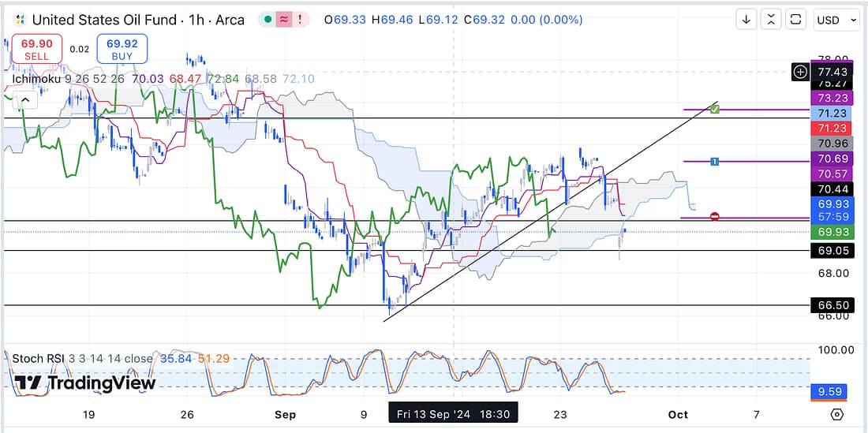Click the red stop-loss marker on purple line
The width and height of the screenshot is (868, 433).
[714, 217]
